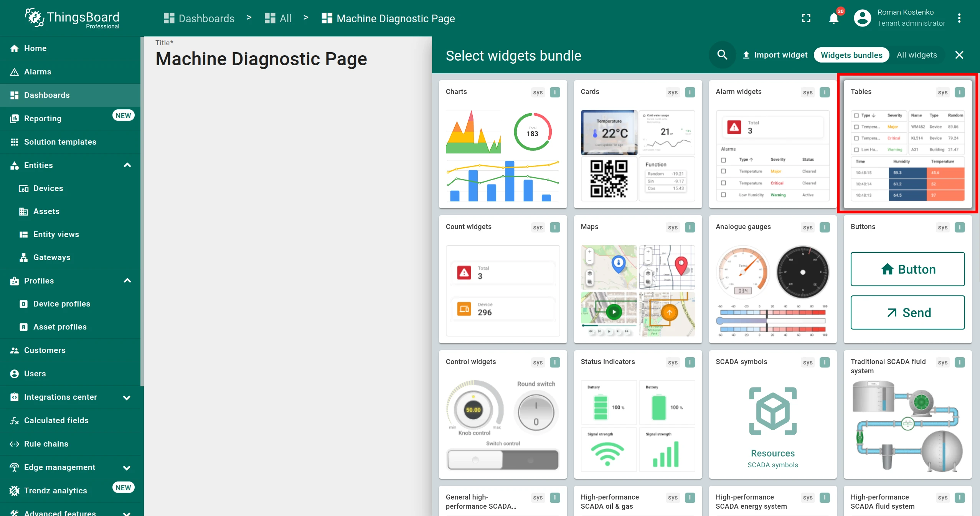Screen dimensions: 980x516
Task: Open the top-right three-dot menu
Action: [x=959, y=18]
